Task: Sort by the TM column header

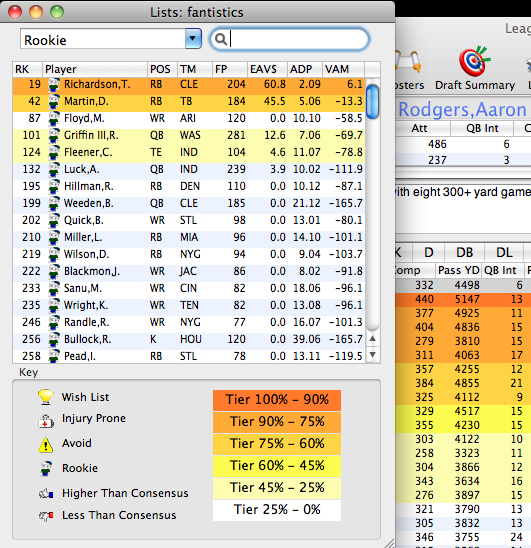Action: click(x=195, y=69)
